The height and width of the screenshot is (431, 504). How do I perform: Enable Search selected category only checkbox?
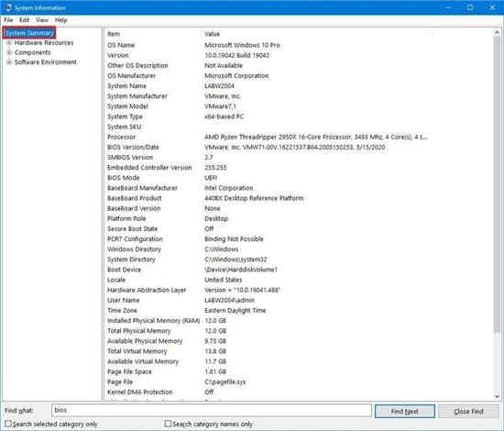pos(8,424)
